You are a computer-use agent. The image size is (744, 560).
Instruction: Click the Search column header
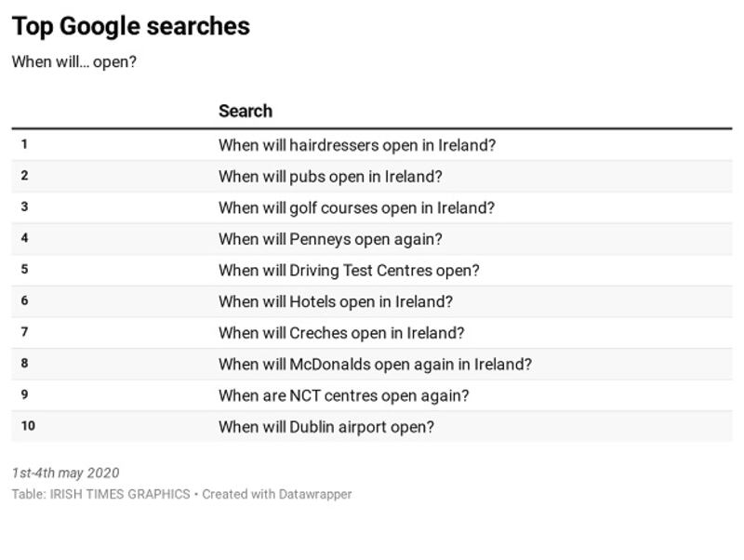coord(246,111)
